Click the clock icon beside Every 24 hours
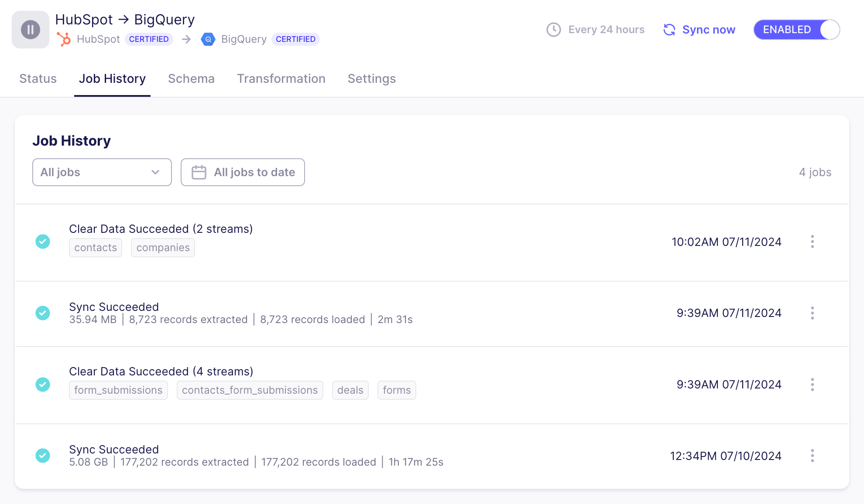 (x=553, y=30)
